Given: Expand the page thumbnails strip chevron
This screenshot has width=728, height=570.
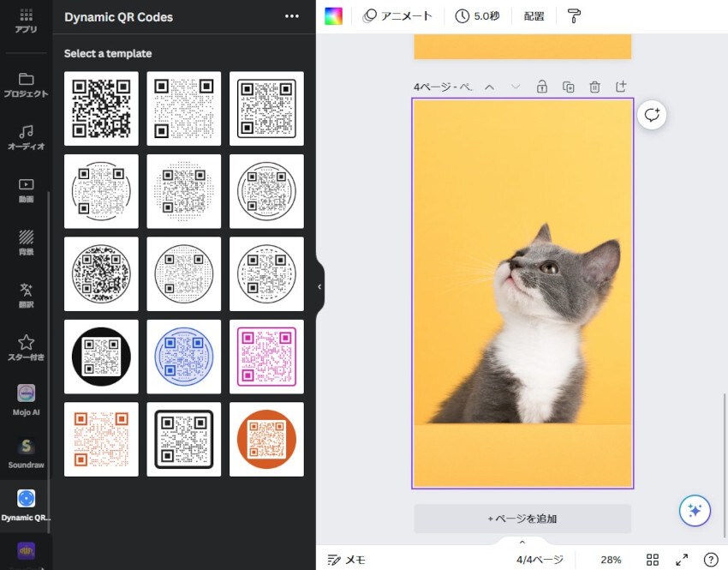Looking at the screenshot, I should 522,542.
